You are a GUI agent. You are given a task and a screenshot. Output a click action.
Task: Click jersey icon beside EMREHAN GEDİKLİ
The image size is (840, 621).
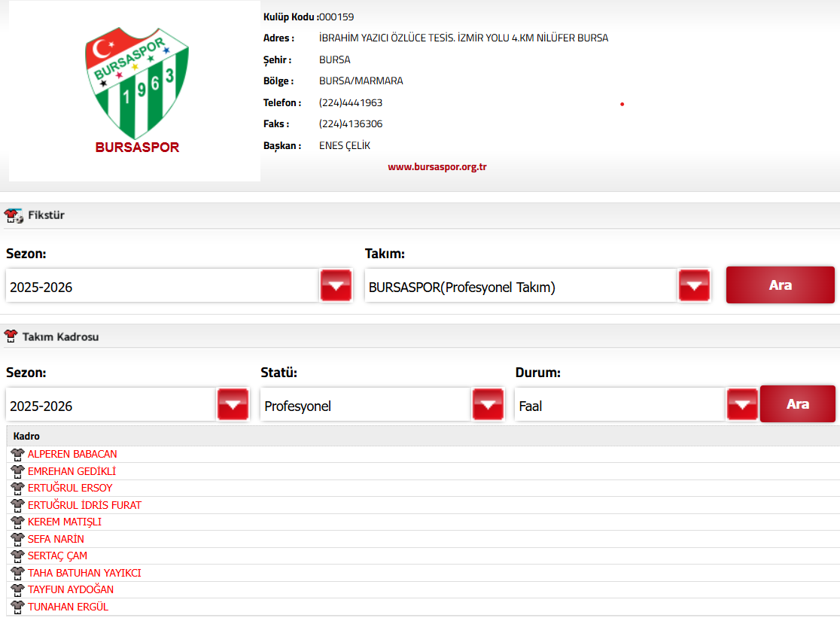pos(17,472)
